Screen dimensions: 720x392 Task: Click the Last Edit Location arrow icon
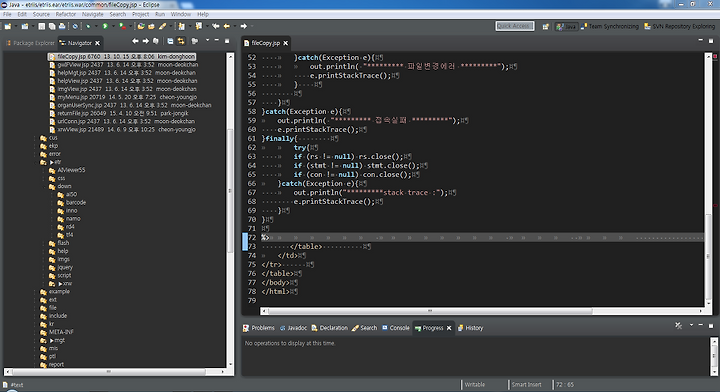click(215, 27)
